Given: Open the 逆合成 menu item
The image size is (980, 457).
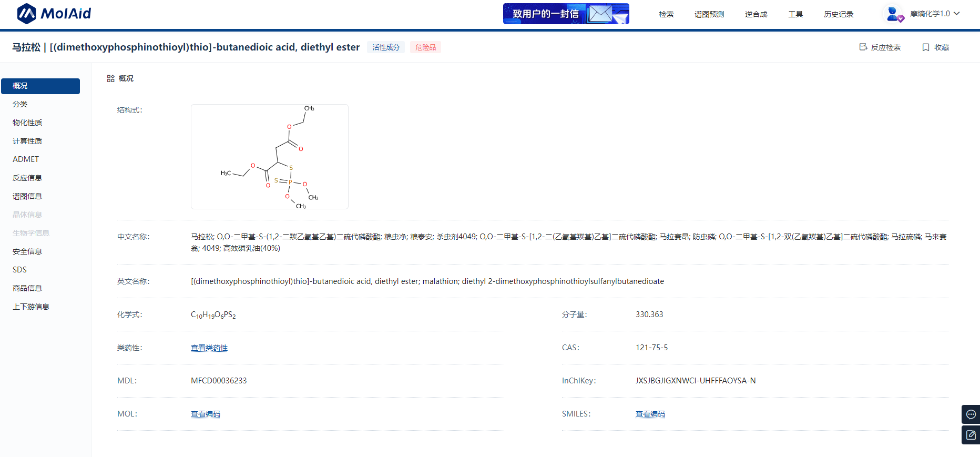Looking at the screenshot, I should pos(756,14).
